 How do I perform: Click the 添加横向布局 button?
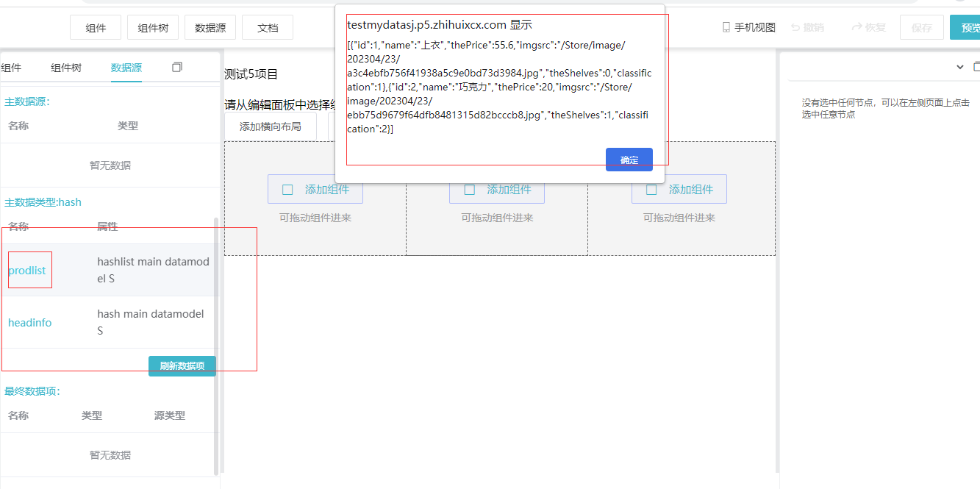[271, 126]
